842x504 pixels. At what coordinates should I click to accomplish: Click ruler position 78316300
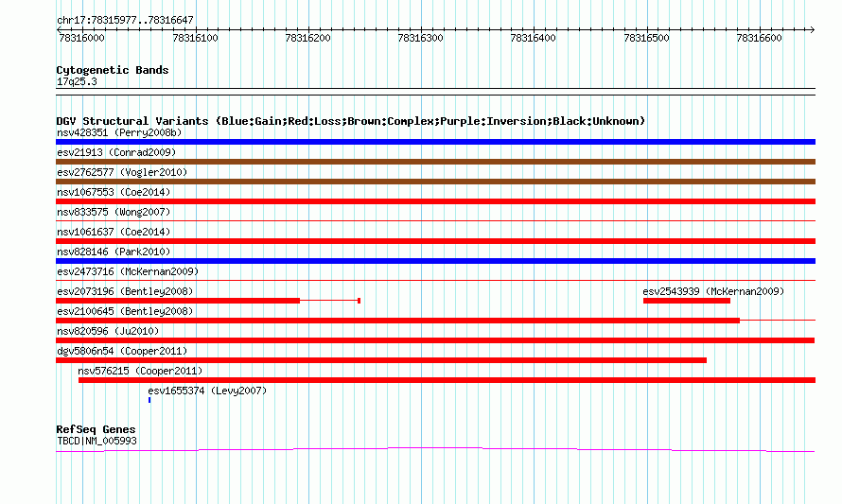pos(420,38)
